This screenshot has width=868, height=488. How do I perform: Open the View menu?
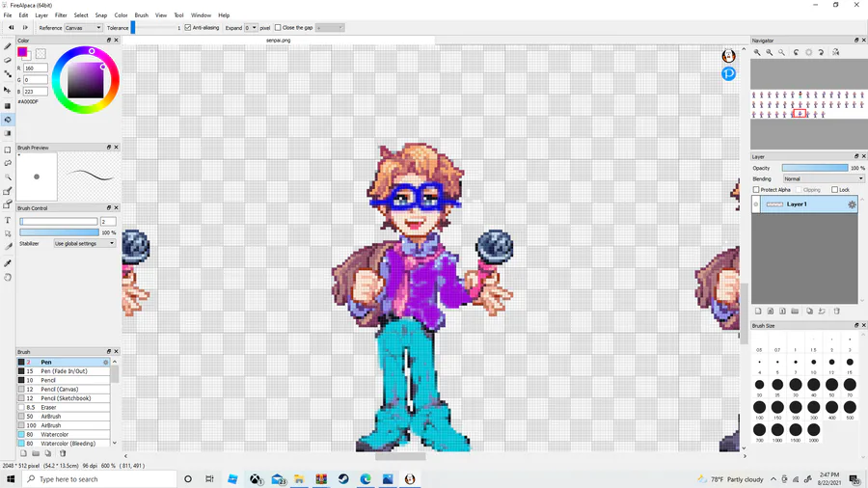160,15
